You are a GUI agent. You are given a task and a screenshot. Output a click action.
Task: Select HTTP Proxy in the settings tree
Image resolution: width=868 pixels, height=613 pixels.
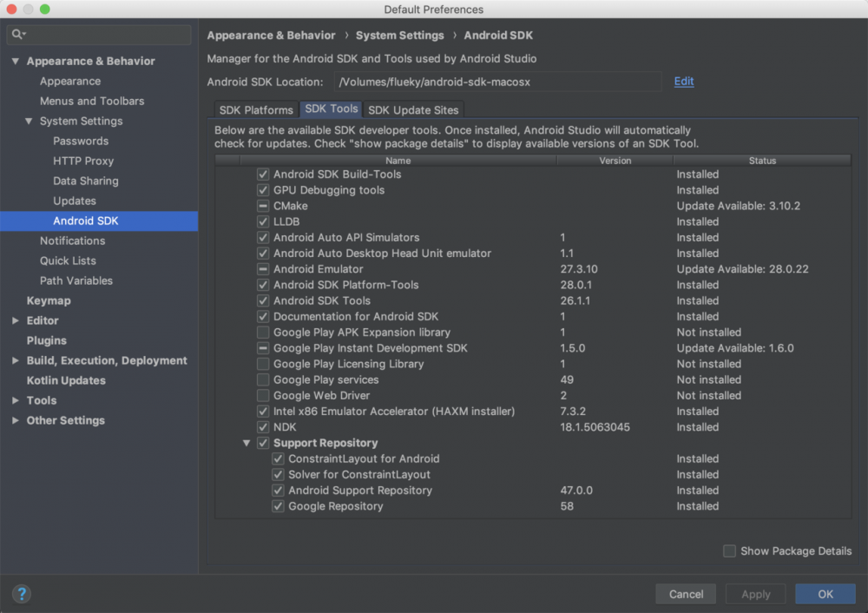83,161
